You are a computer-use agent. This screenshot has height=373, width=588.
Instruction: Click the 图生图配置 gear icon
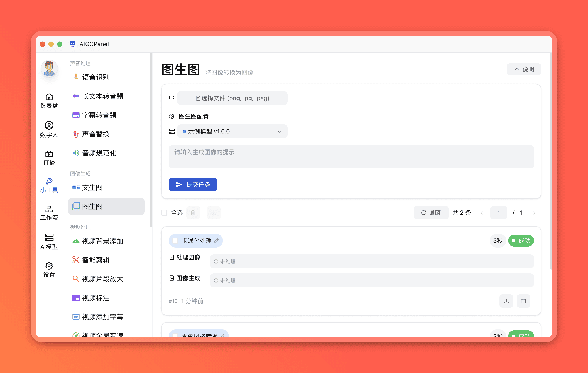pos(172,116)
